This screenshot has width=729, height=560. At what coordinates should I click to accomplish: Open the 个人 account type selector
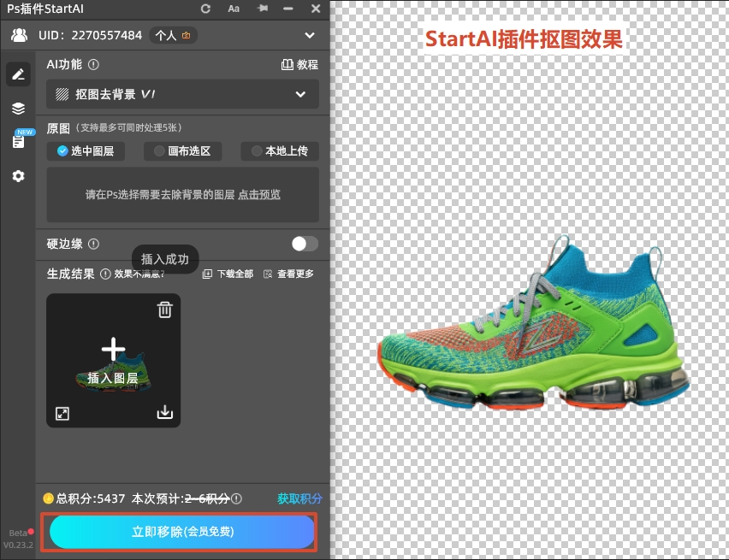point(173,36)
